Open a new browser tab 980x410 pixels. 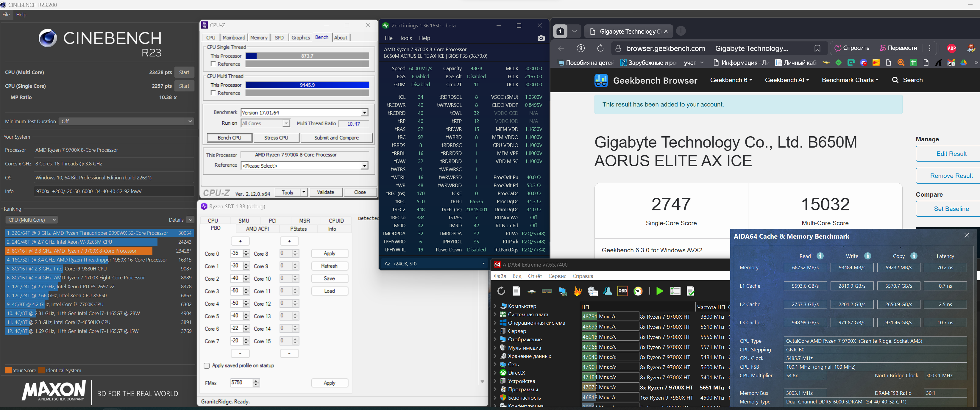coord(681,31)
